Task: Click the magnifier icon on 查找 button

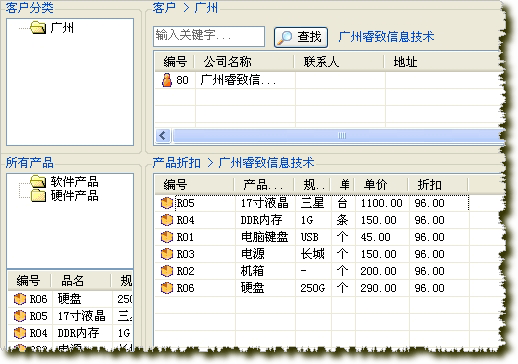Action: point(285,37)
